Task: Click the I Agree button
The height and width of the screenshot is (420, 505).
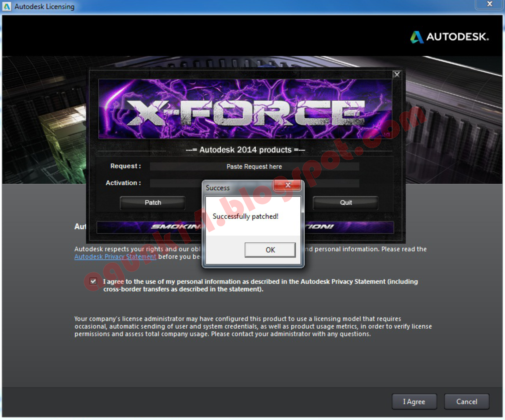Action: 414,402
